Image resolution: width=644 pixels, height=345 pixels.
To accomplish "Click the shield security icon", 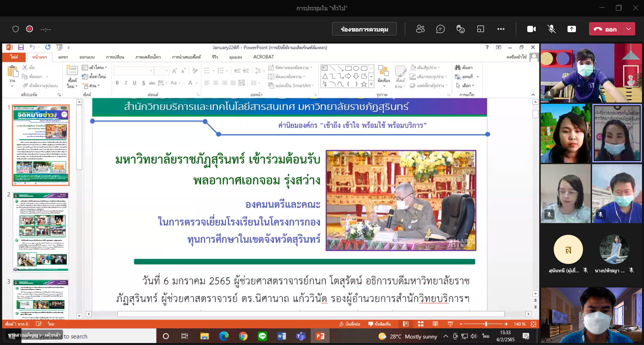I will pyautogui.click(x=15, y=29).
